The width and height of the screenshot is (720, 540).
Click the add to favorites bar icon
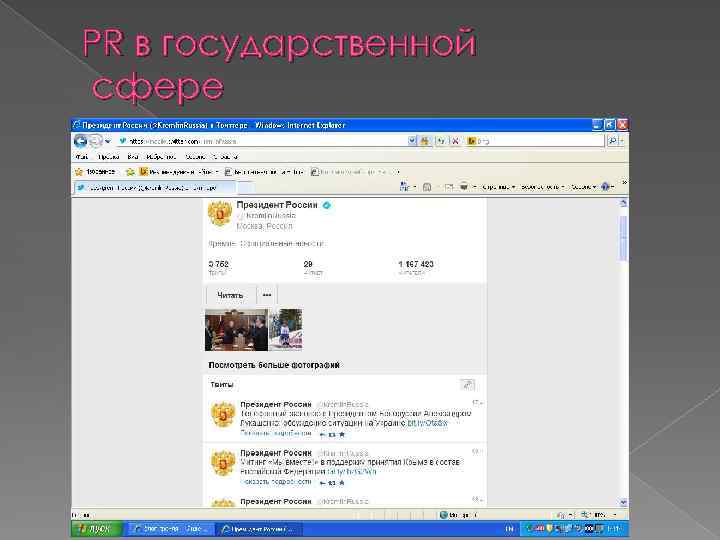(x=130, y=172)
